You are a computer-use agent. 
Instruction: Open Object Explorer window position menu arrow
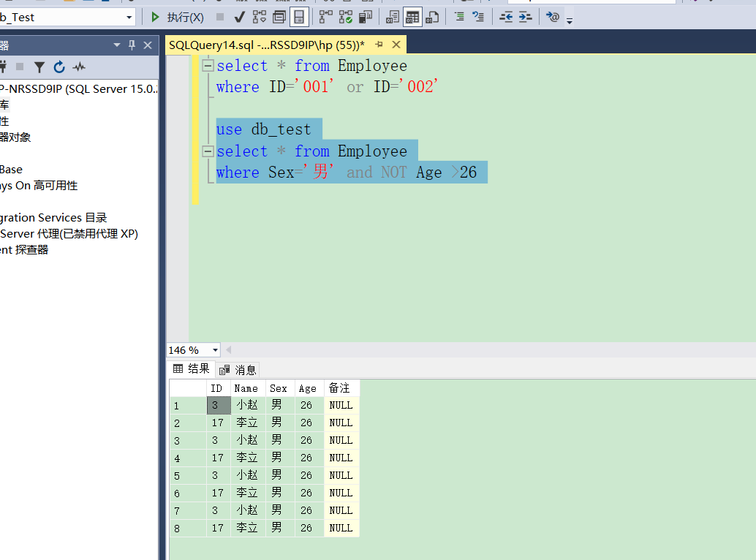(117, 45)
